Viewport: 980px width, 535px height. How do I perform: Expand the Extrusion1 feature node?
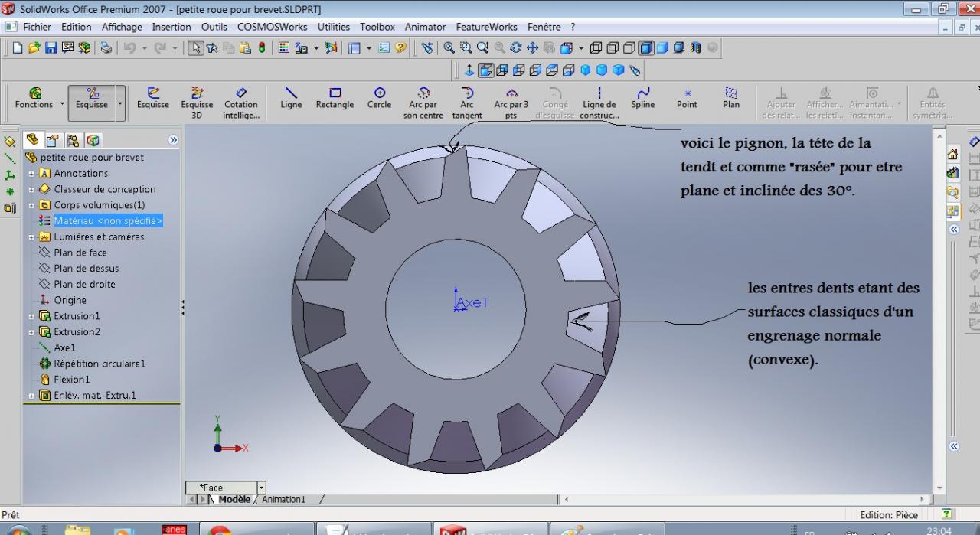click(x=31, y=316)
